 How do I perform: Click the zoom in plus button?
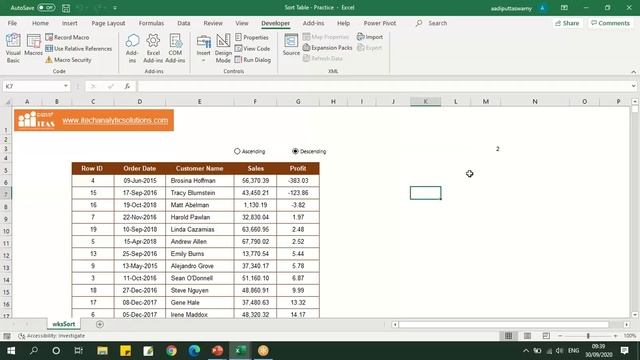(616, 336)
